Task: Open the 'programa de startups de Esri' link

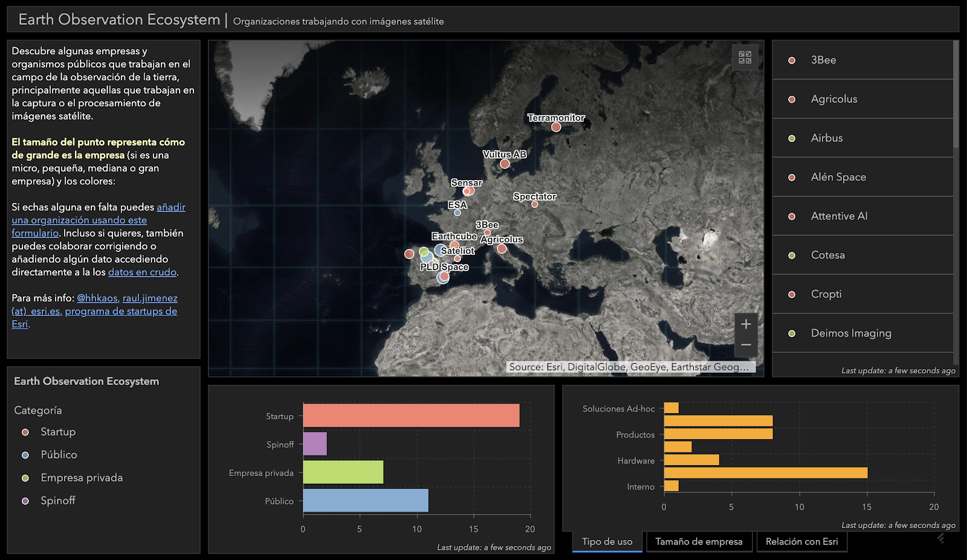Action: [x=121, y=311]
